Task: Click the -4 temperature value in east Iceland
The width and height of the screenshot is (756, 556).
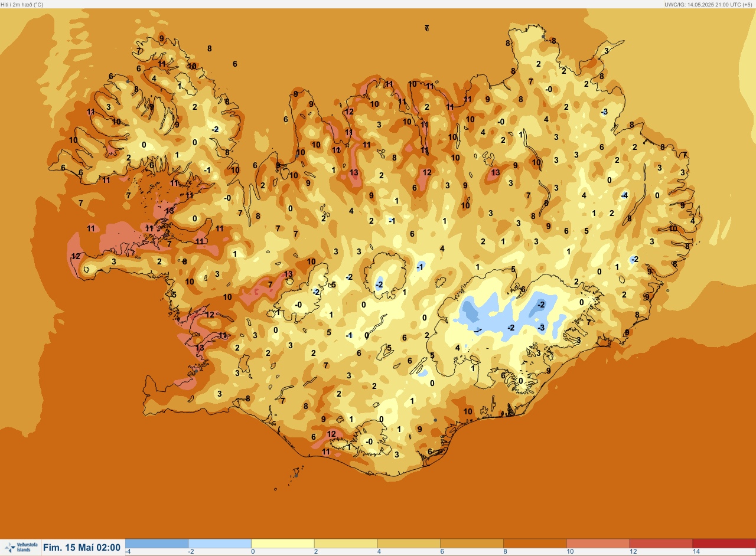Action: (x=624, y=195)
